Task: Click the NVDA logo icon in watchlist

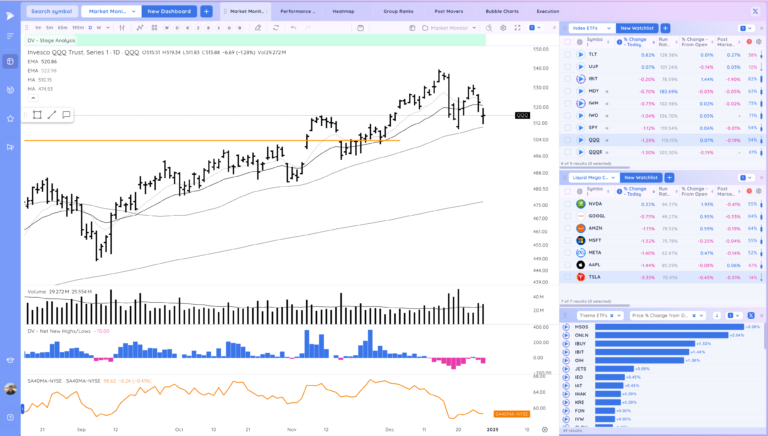Action: (580, 203)
